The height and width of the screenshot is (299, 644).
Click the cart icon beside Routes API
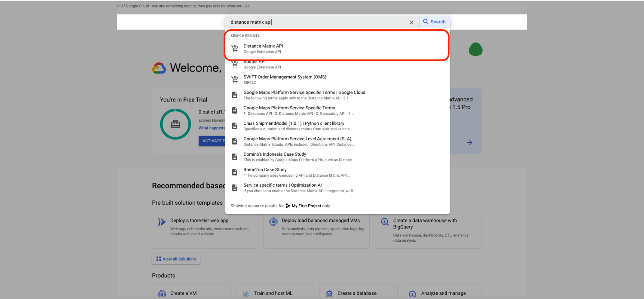[235, 64]
